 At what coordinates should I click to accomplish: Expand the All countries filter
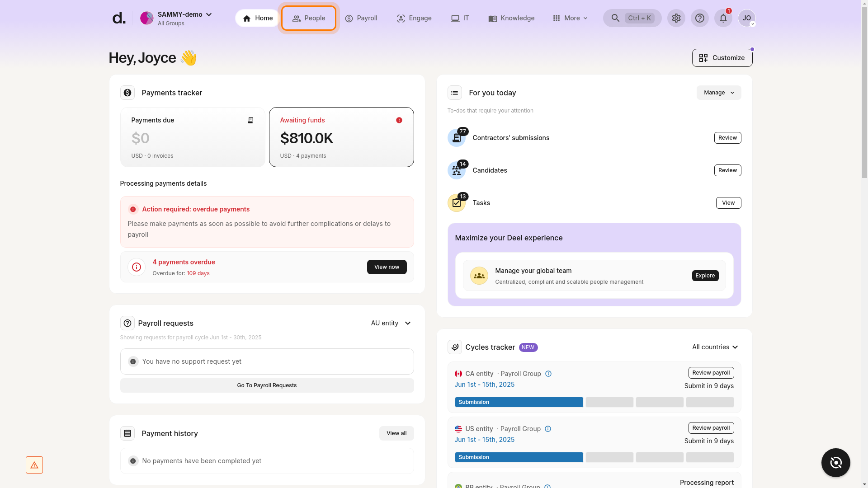[x=715, y=347]
